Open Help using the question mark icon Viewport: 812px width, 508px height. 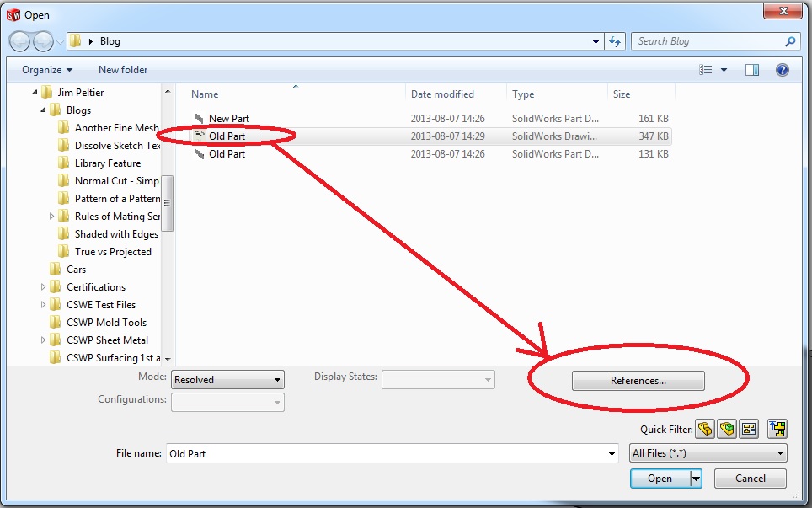783,69
